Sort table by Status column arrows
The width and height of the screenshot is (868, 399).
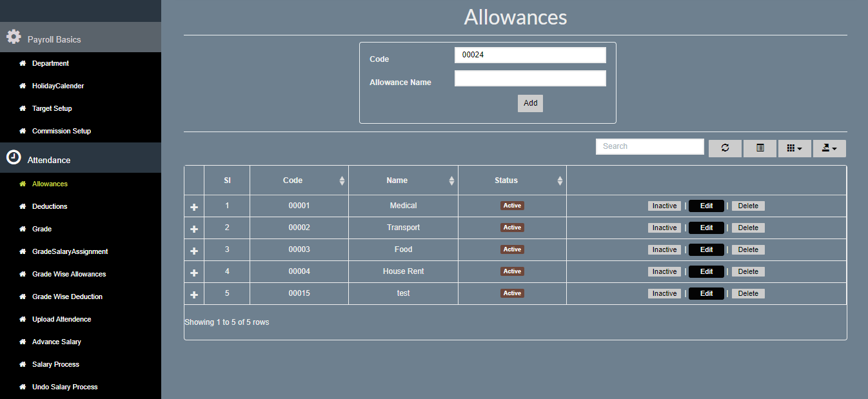560,181
